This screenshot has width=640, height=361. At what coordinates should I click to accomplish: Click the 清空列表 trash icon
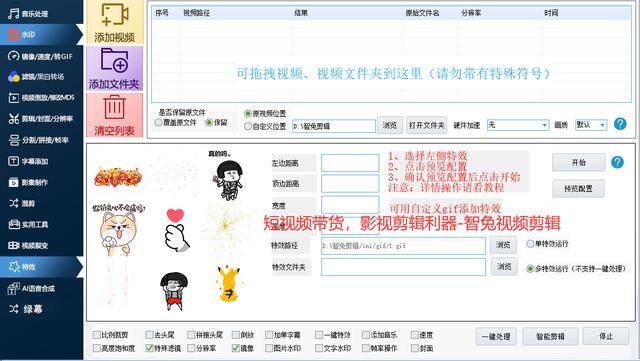(115, 115)
